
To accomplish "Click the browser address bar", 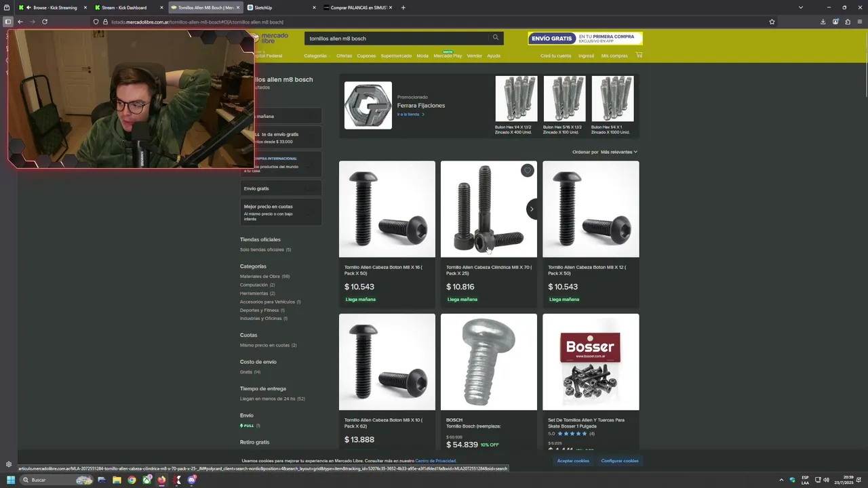I will point(434,22).
